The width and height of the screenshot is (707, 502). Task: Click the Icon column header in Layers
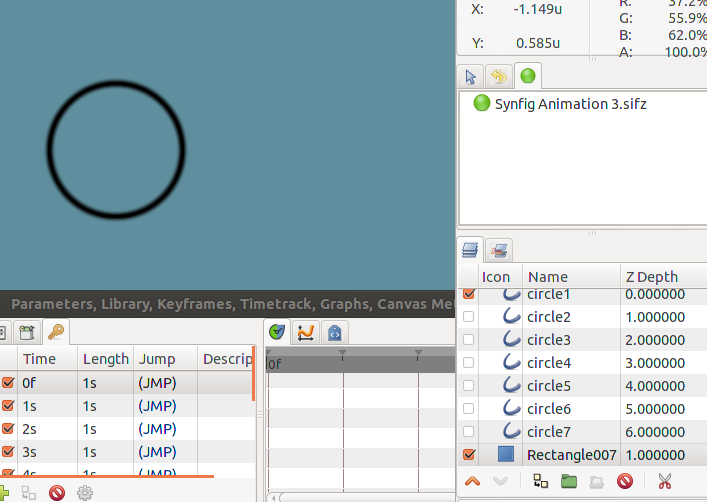pos(500,276)
